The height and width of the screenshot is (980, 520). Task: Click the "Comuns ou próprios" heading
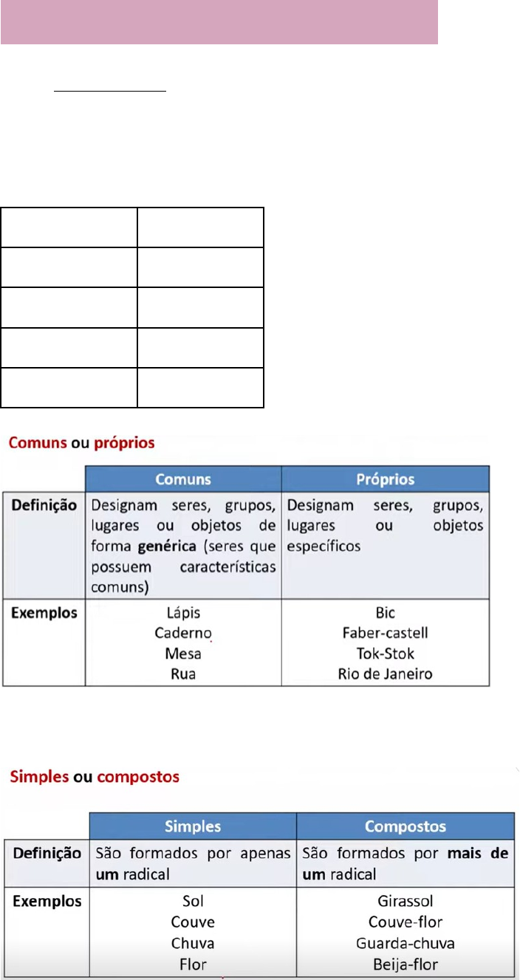(x=81, y=444)
